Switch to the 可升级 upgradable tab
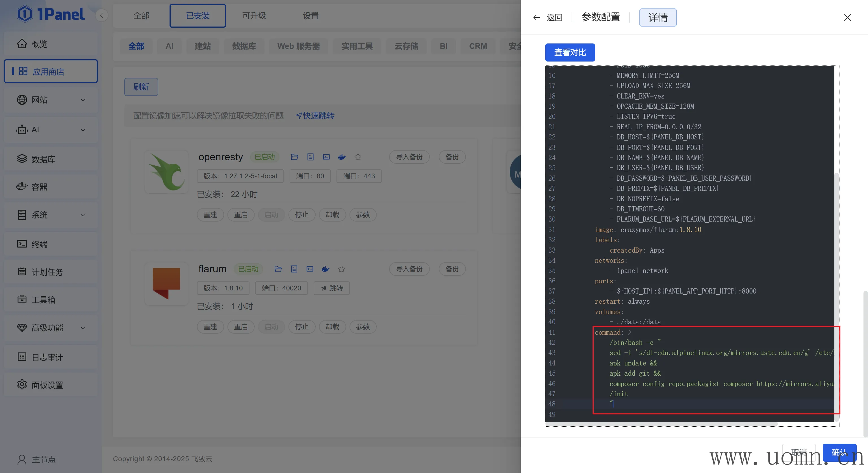The width and height of the screenshot is (868, 473). [254, 16]
